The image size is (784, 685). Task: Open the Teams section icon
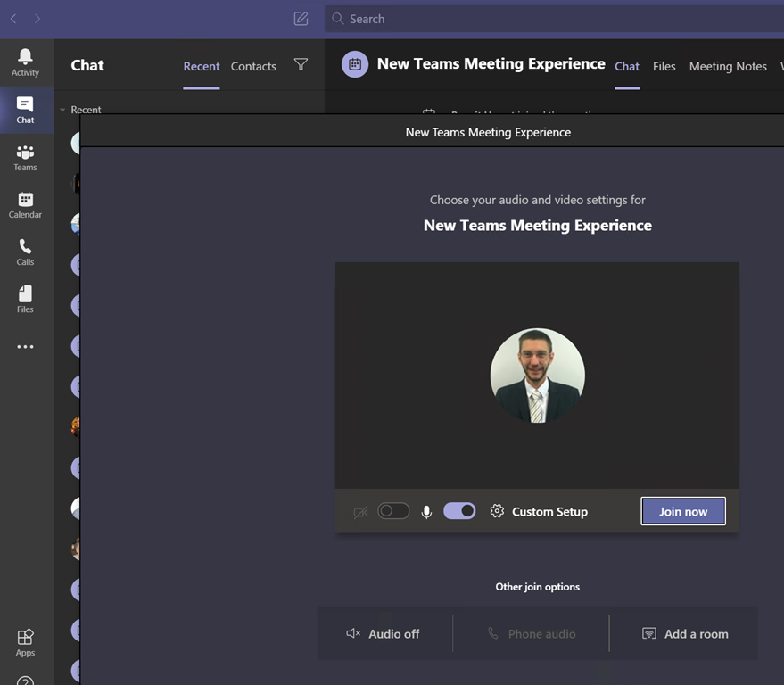[25, 158]
